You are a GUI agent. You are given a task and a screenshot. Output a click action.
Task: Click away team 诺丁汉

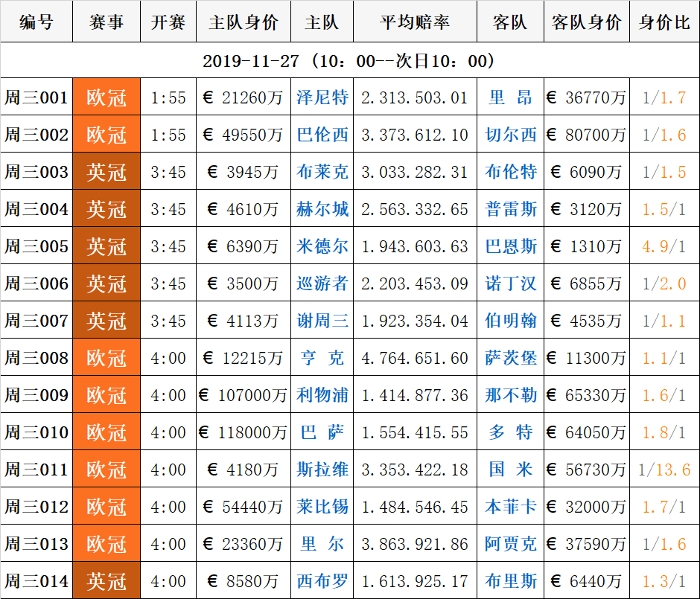(x=510, y=284)
